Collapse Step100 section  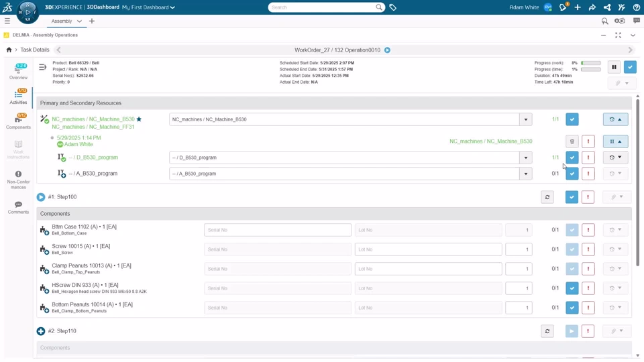pos(41,197)
